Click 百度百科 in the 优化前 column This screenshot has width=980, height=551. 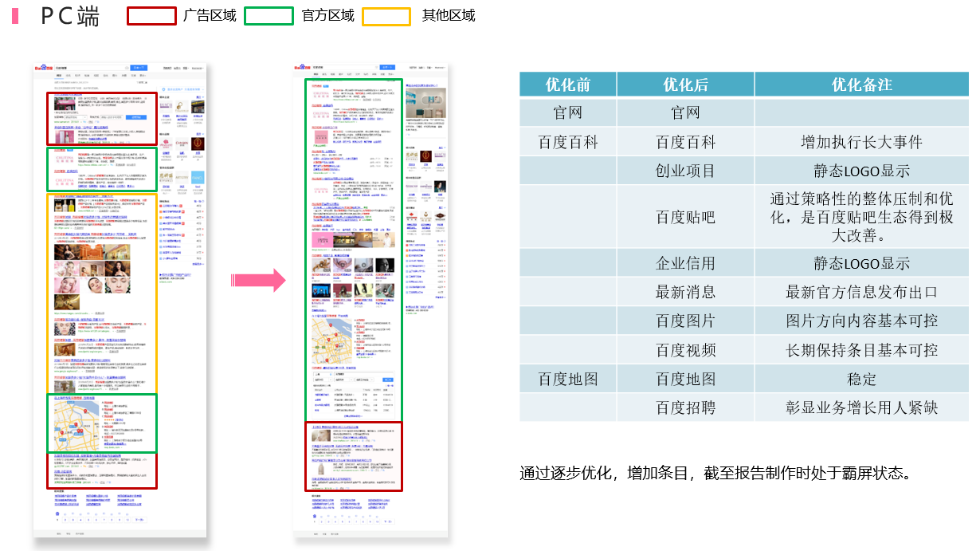(x=568, y=142)
